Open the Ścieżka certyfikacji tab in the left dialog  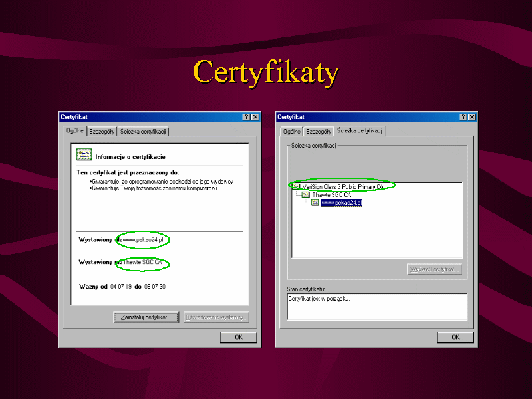coord(143,132)
